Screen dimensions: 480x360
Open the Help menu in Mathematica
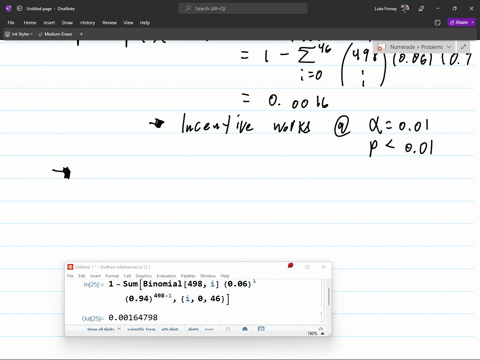coord(225,276)
